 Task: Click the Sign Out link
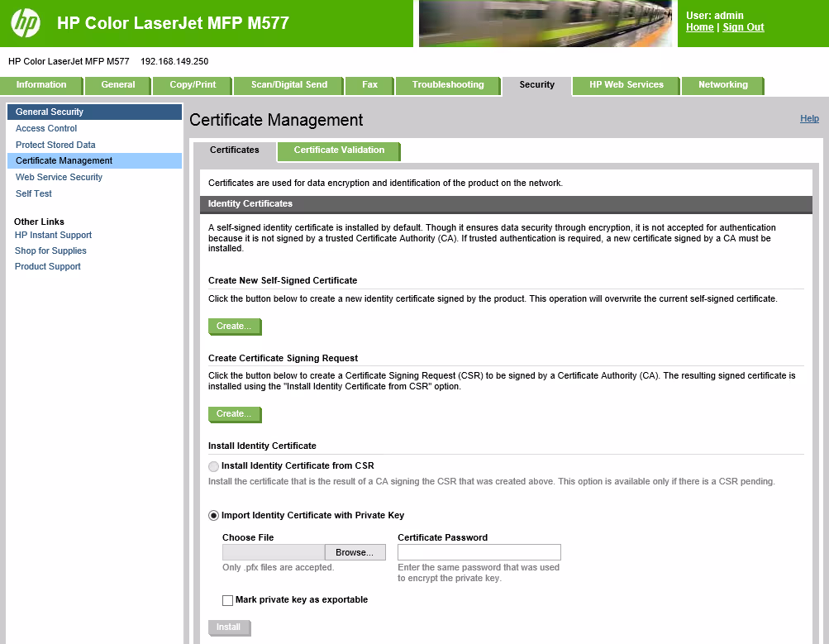pos(743,27)
